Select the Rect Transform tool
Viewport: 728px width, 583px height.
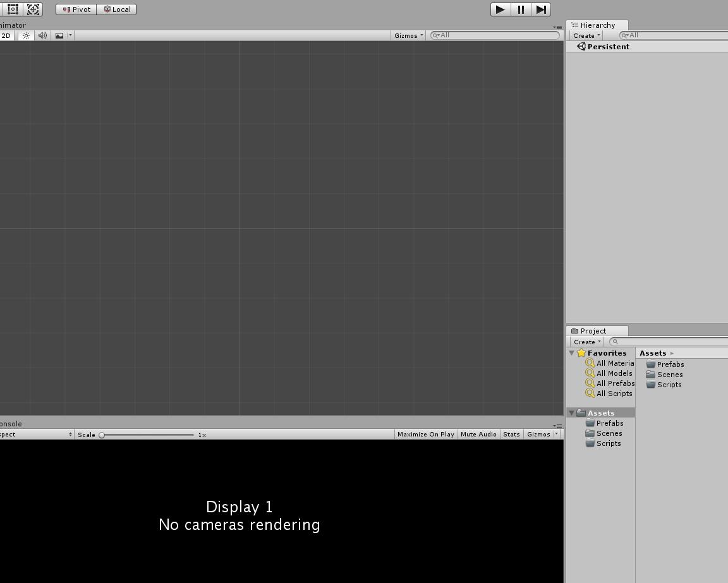point(13,9)
